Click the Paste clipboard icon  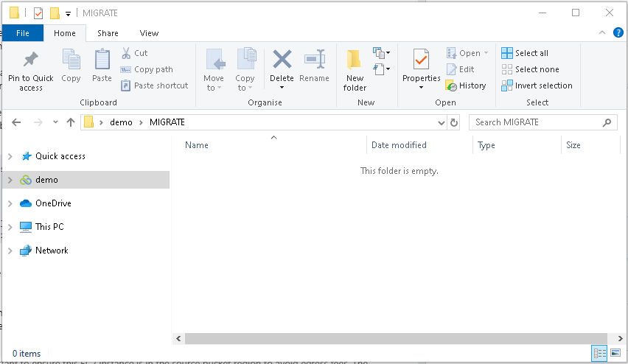tap(102, 60)
